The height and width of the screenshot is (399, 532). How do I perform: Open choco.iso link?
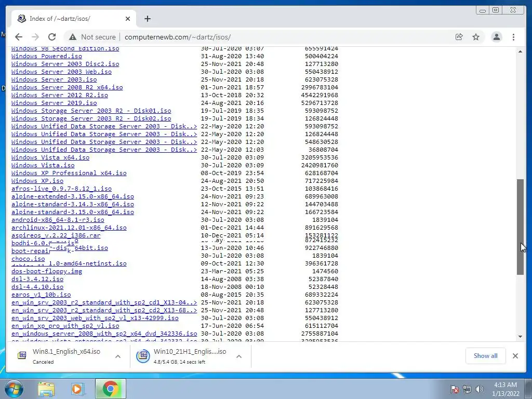[28, 259]
